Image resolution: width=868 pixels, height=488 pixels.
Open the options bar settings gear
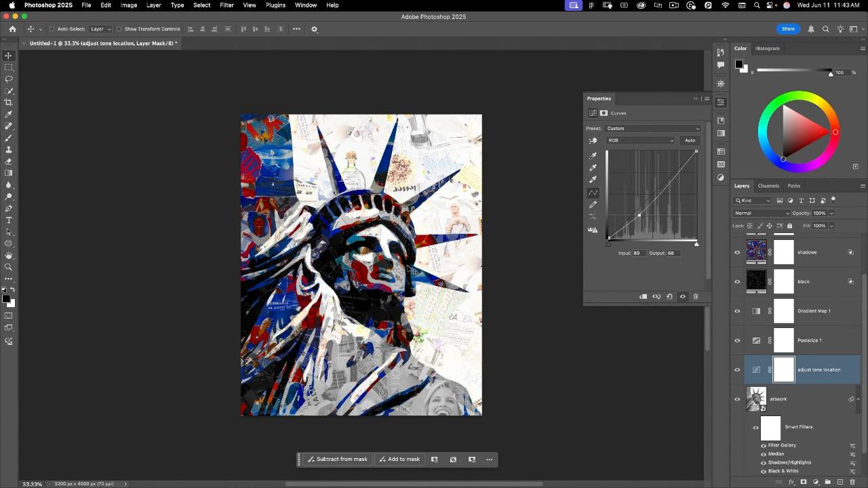click(x=314, y=29)
